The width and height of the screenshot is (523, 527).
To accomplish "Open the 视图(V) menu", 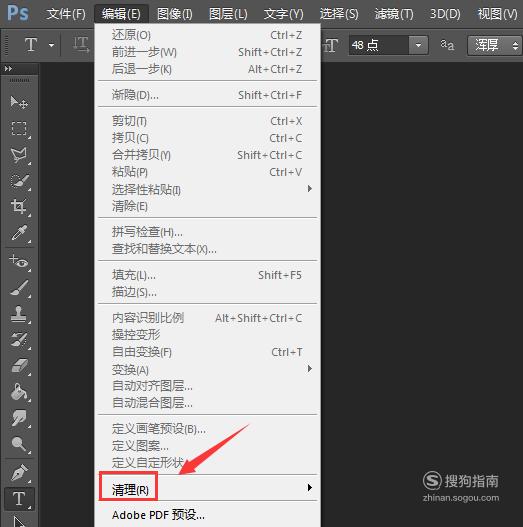I will tap(497, 14).
